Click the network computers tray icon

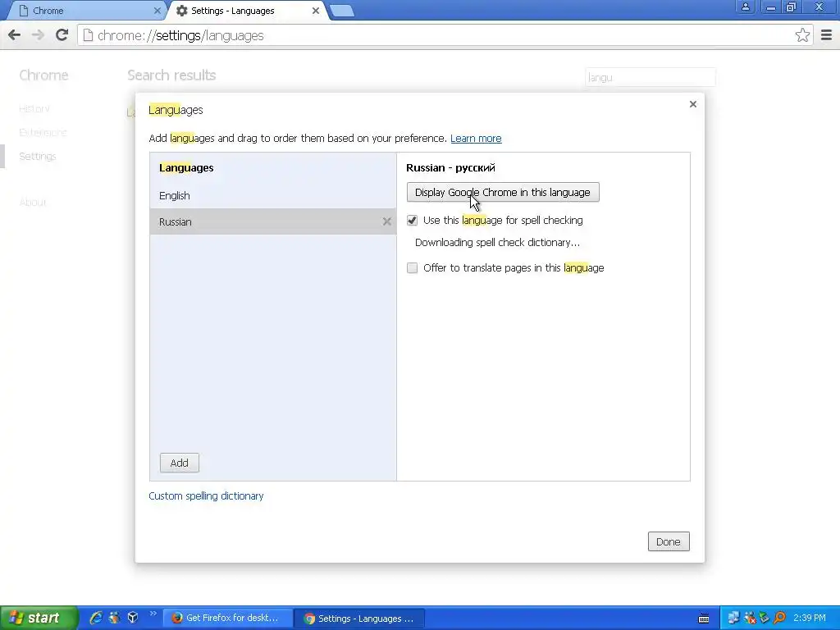click(734, 619)
